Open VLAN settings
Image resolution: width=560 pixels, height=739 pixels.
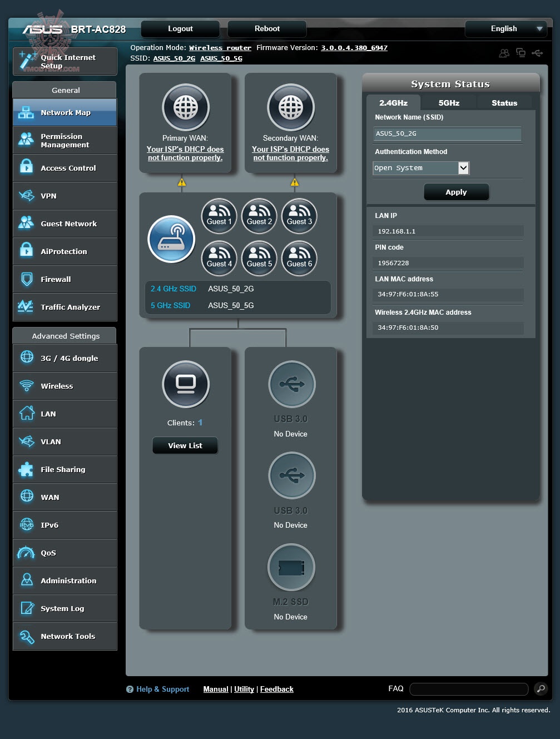[x=65, y=442]
